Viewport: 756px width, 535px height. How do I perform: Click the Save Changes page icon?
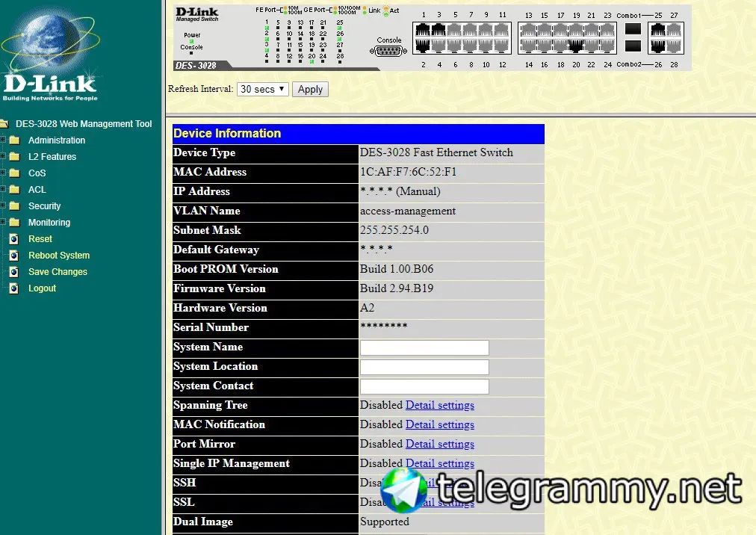[x=14, y=271]
